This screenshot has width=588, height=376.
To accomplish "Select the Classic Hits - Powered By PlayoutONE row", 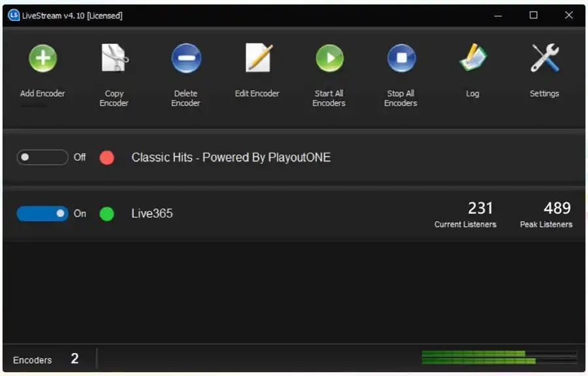I will [x=293, y=157].
